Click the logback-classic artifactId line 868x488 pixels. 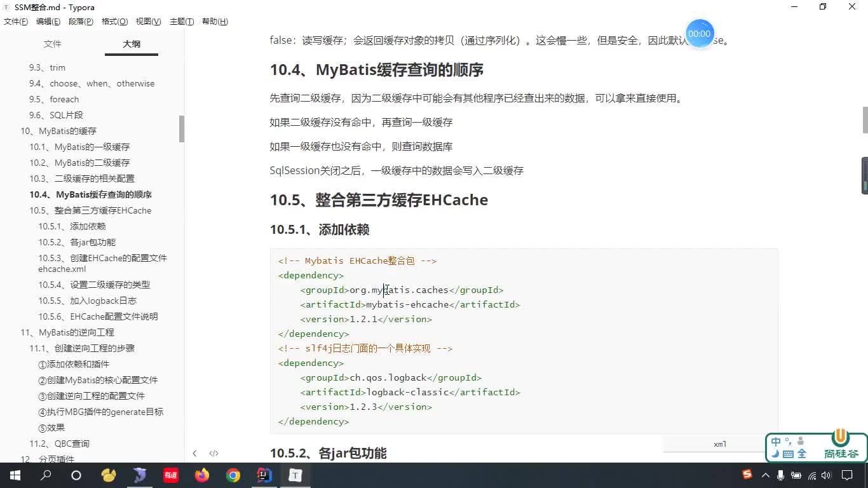(410, 392)
